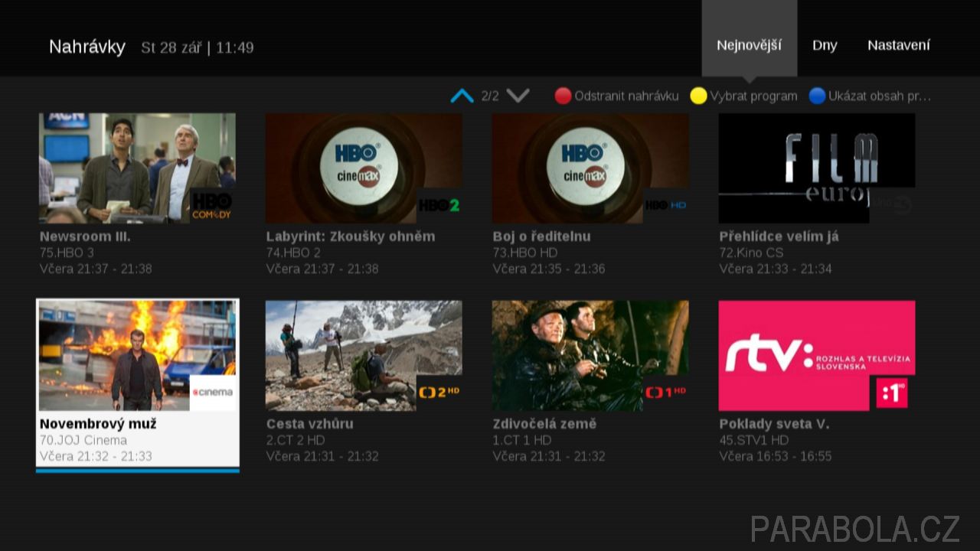Open Cesta vzhůru recording thumbnail

(364, 356)
